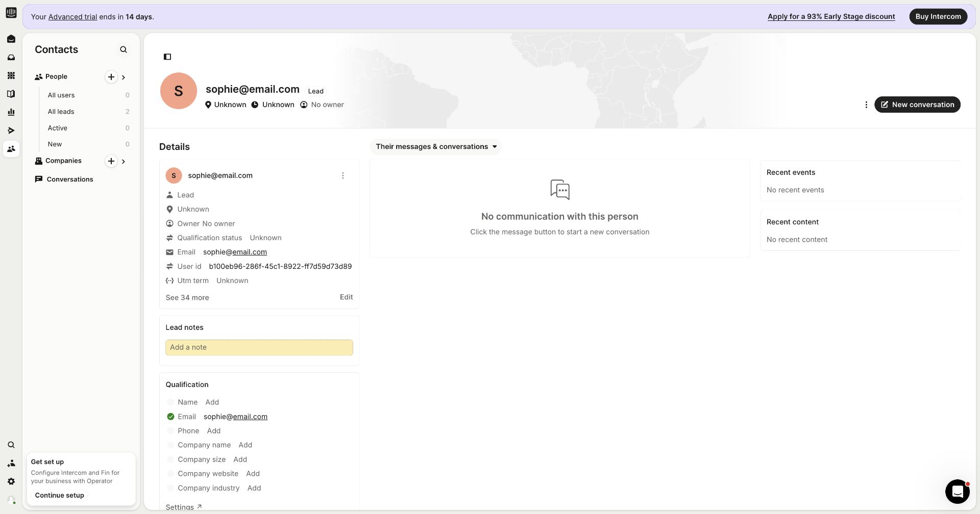Viewport: 980px width, 514px height.
Task: Open the Early Stage discount link
Action: 831,16
